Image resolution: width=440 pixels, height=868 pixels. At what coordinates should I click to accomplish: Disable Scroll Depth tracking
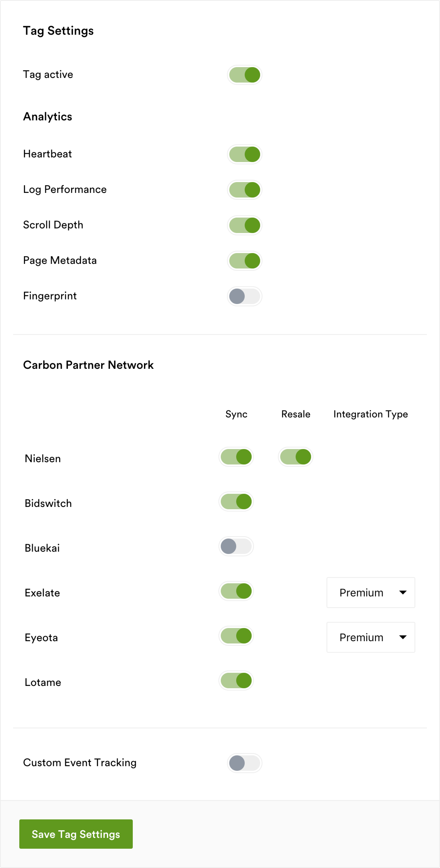(245, 225)
